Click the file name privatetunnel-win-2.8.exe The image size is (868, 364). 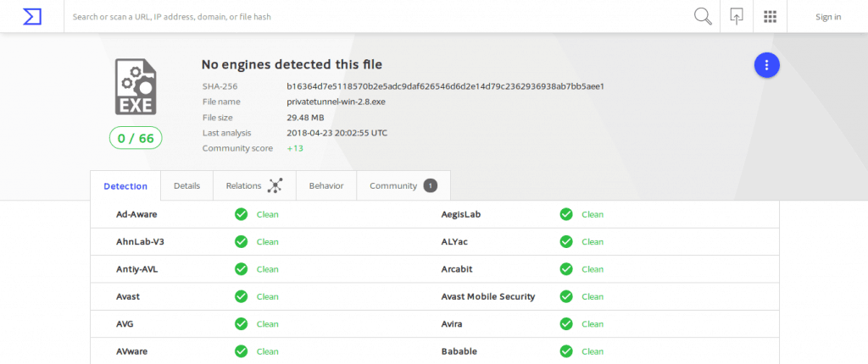pos(336,102)
